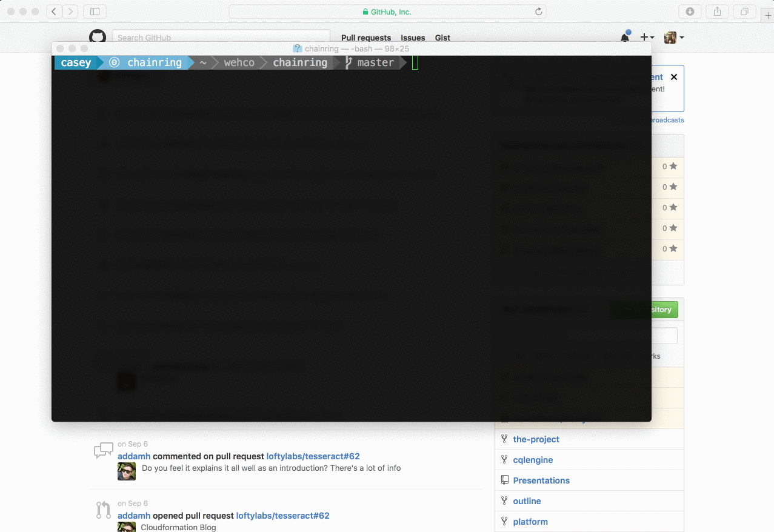Open the-project repository link

536,439
